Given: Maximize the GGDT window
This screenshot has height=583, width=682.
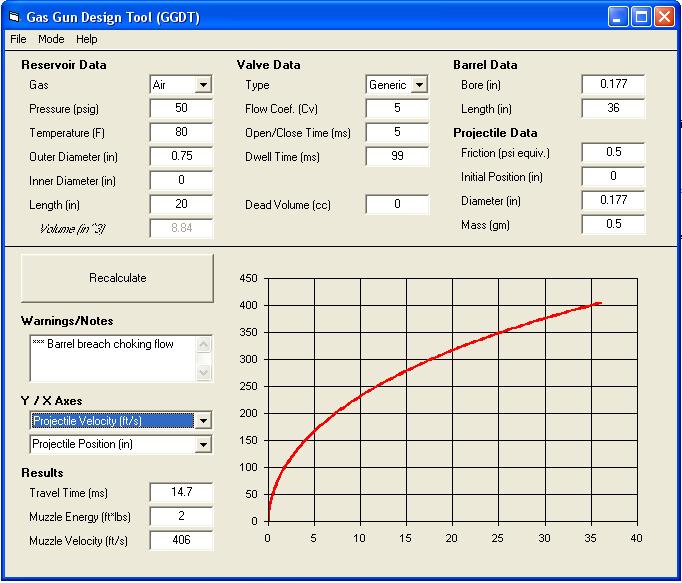Looking at the screenshot, I should tap(641, 17).
